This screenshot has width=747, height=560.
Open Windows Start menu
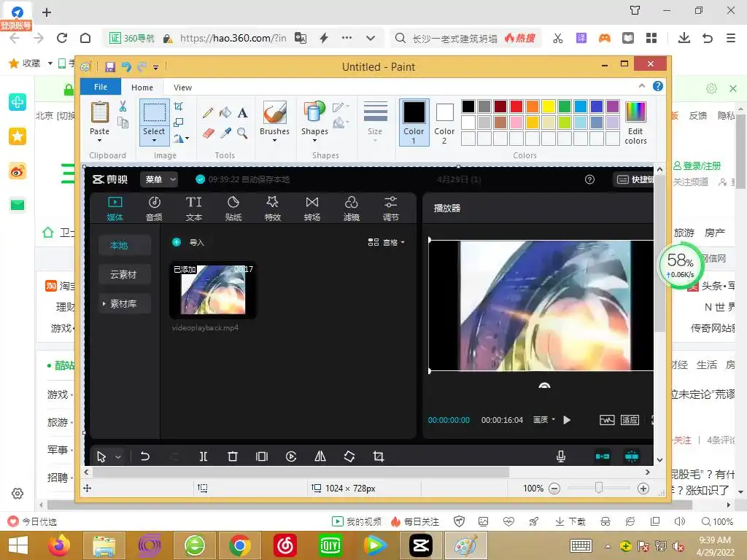(18, 545)
